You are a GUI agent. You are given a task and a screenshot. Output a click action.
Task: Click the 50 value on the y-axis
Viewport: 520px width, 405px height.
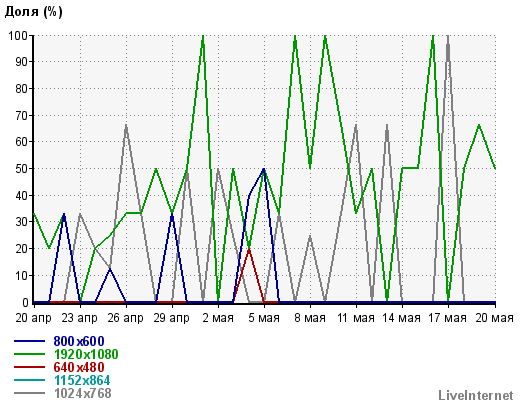point(22,169)
